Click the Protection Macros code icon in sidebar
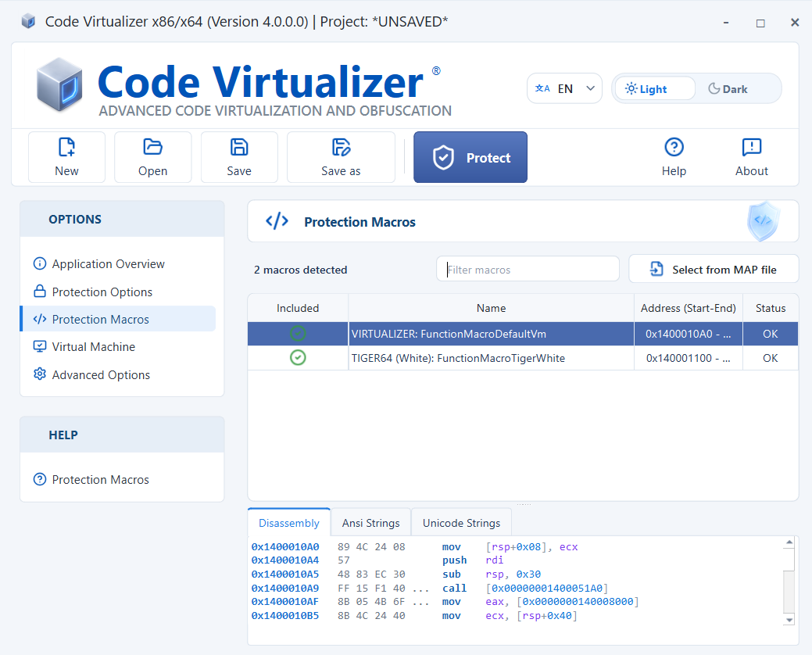The height and width of the screenshot is (655, 812). (39, 319)
